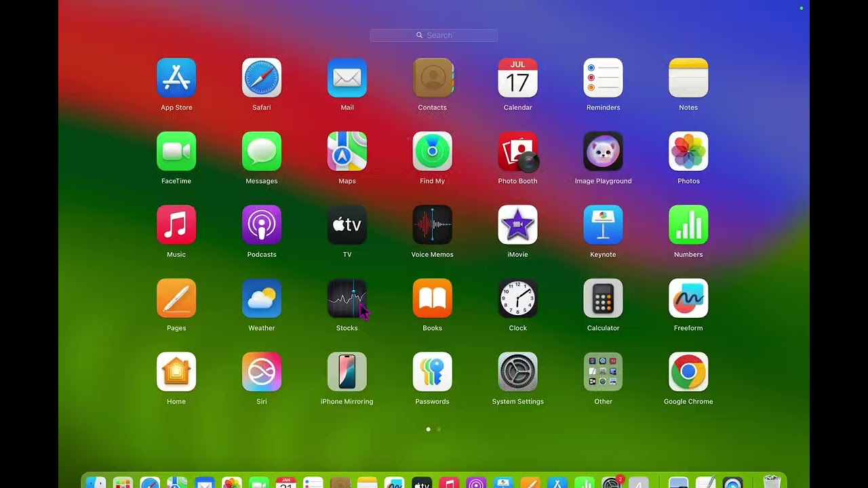868x488 pixels.
Task: Open the Apple TV icon in the Dock
Action: click(x=422, y=483)
